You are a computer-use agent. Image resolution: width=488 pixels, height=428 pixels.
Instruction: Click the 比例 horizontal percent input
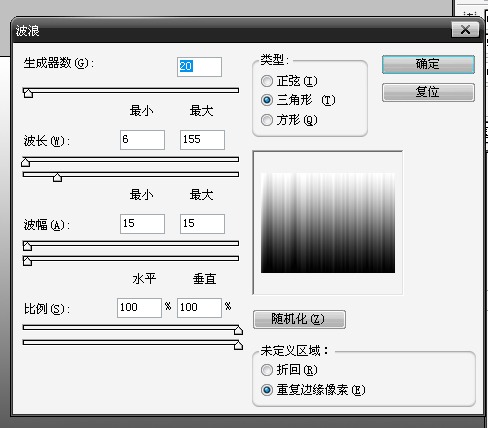(x=139, y=308)
